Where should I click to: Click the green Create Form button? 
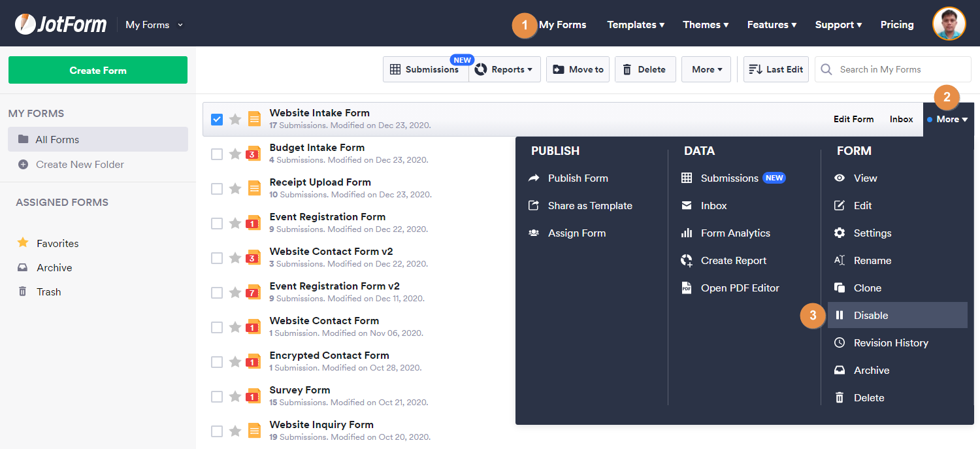click(98, 70)
